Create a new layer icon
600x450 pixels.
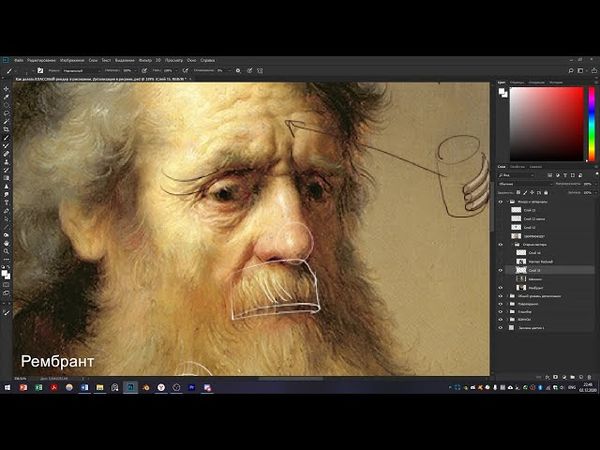581,377
